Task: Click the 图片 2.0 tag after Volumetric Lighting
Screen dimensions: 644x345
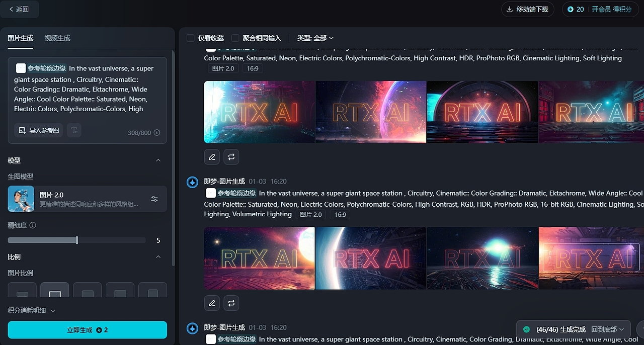Action: (x=310, y=215)
